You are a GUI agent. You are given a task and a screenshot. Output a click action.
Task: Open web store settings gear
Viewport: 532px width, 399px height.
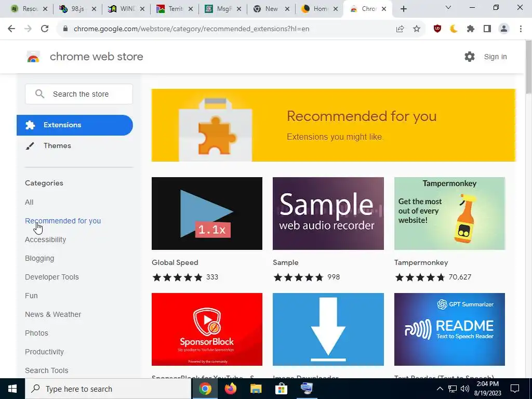click(x=470, y=57)
